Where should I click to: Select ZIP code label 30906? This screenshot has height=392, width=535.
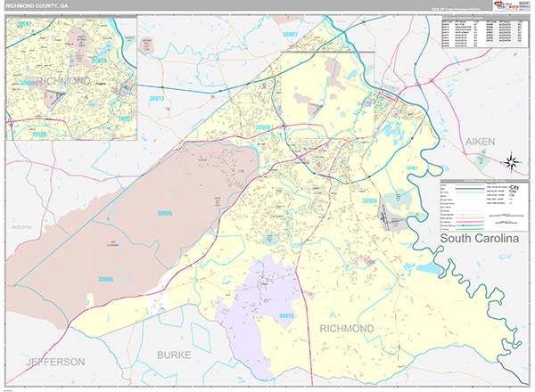pyautogui.click(x=369, y=200)
